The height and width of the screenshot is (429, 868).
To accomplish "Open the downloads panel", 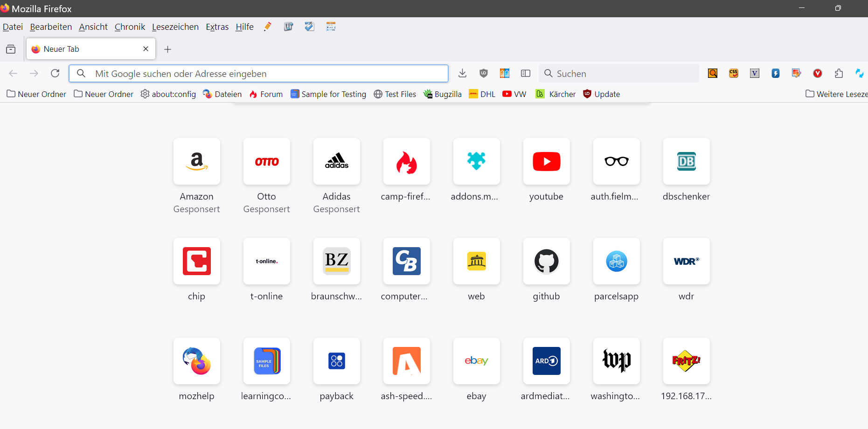I will 462,73.
